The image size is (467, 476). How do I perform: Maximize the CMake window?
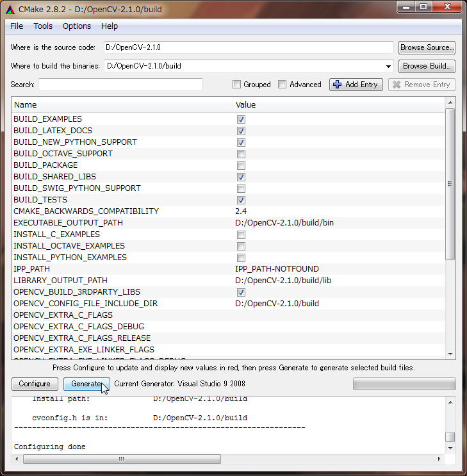(424, 6)
